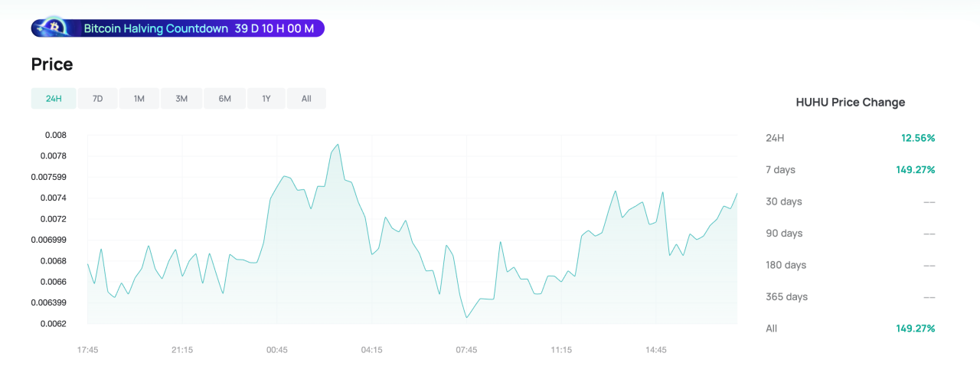Screen dimensions: 980x376
Task: Click the Price section heading
Action: click(52, 64)
